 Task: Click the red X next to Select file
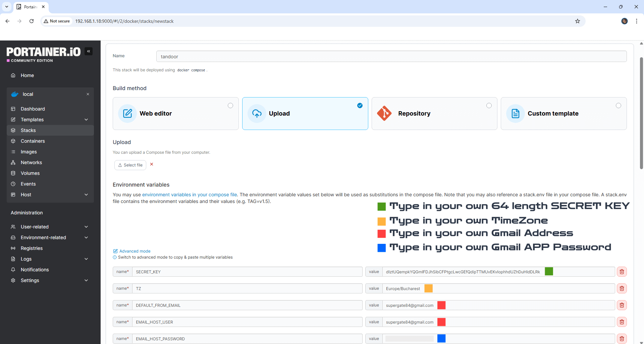click(152, 164)
